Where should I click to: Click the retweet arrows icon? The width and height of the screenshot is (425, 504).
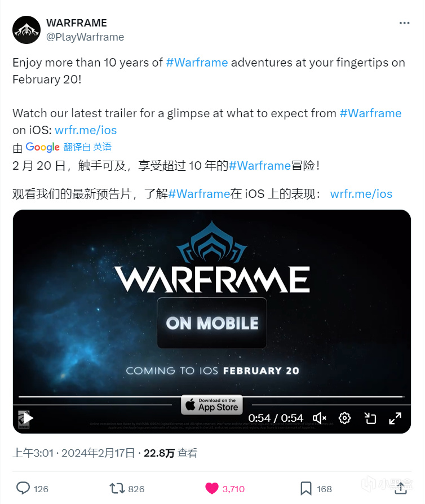[117, 489]
